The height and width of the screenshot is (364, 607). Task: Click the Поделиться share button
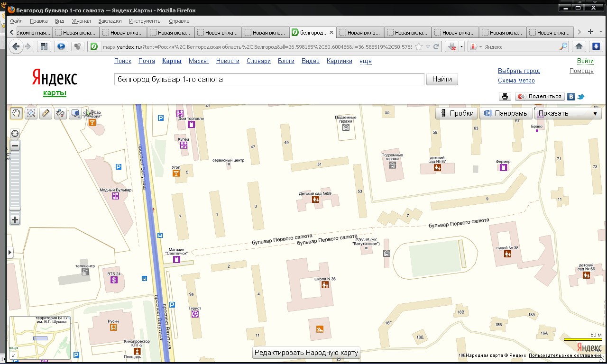pos(540,96)
